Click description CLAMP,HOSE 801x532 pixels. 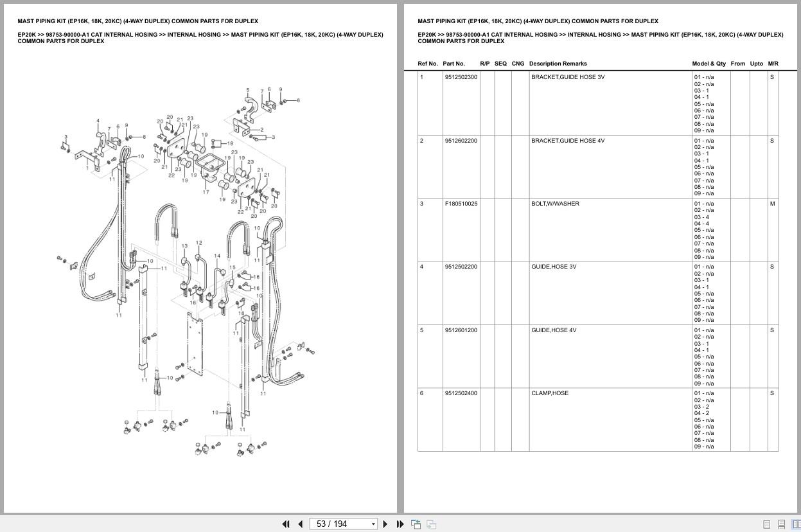[x=550, y=393]
